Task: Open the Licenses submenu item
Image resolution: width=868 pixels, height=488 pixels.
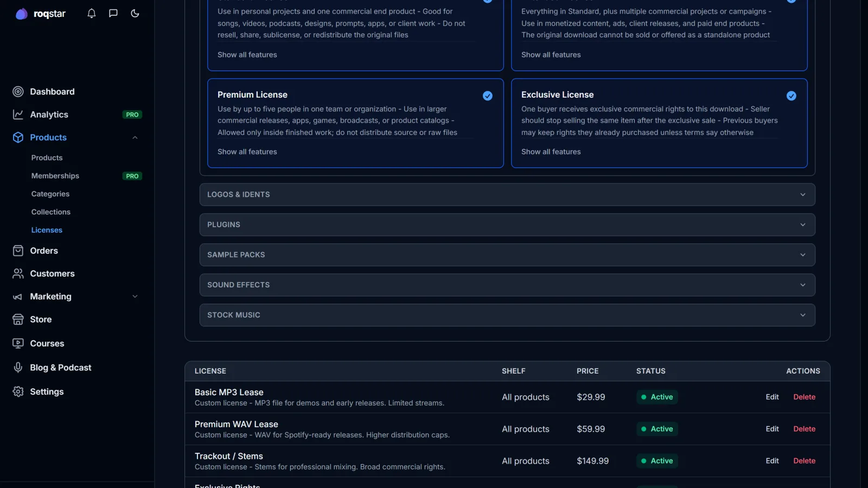Action: point(47,230)
